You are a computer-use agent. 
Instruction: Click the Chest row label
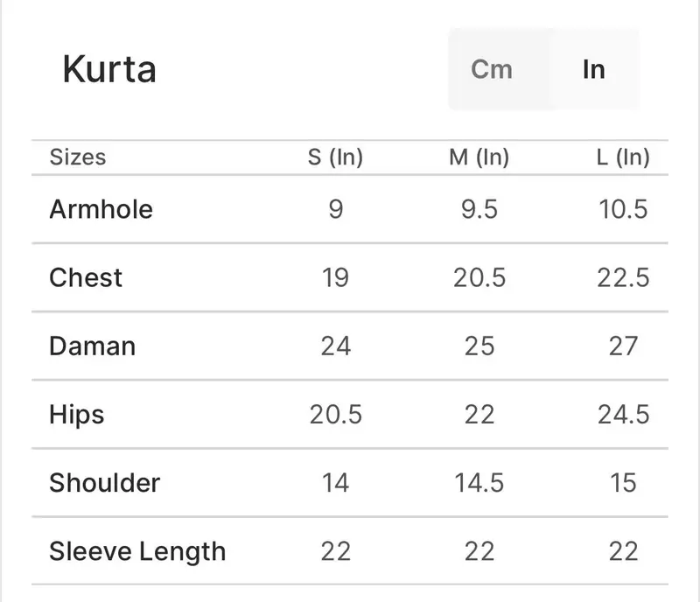click(86, 277)
